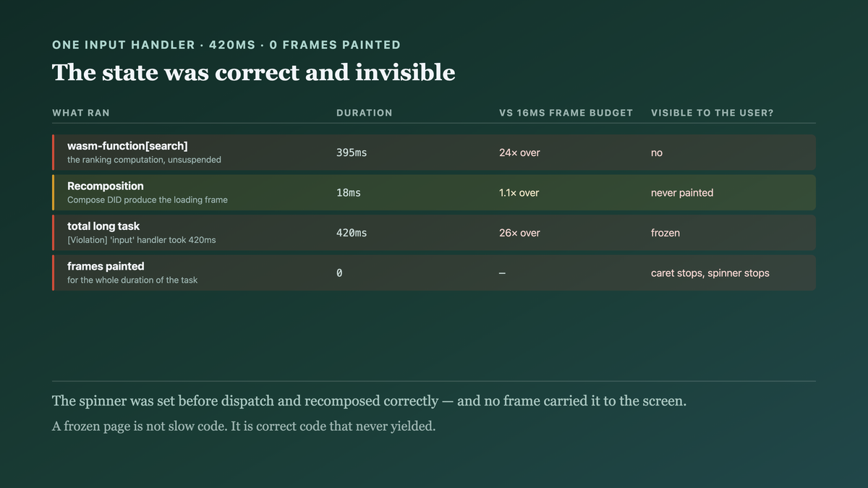Viewport: 868px width, 488px height.
Task: Select the 'frames painted' row title
Action: (x=106, y=266)
